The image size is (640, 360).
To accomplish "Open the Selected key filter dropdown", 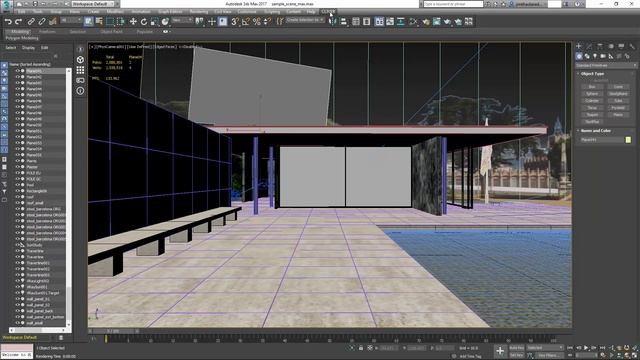I will click(x=545, y=348).
